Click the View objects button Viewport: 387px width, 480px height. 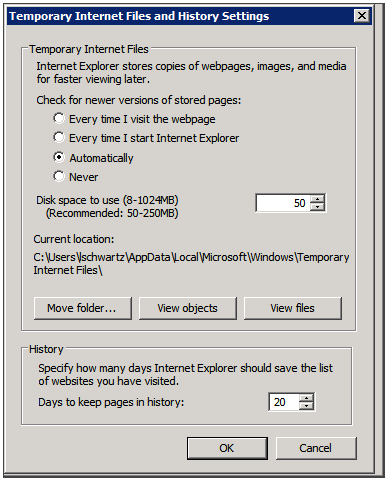(x=188, y=308)
